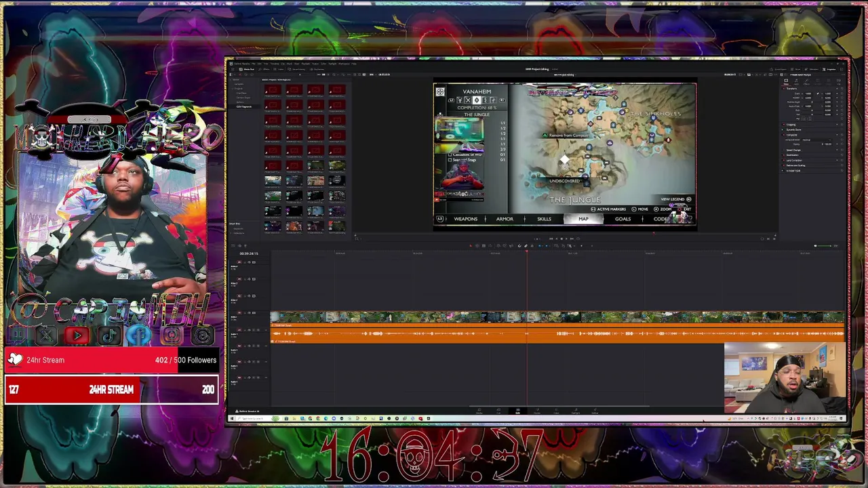
Task: Open the Playback menu
Action: pyautogui.click(x=306, y=64)
